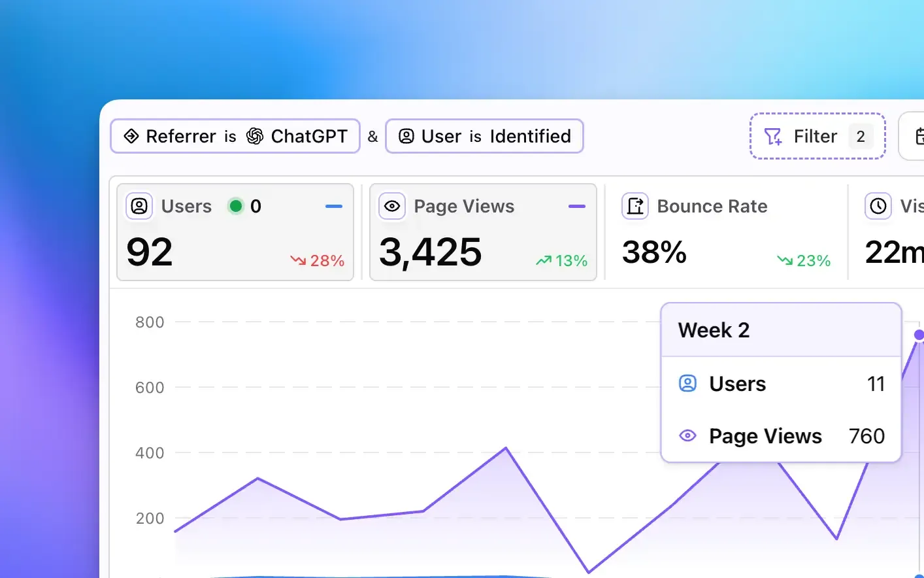Click the blue Users line color indicator
Viewport: 924px width, 578px height.
[x=334, y=207]
